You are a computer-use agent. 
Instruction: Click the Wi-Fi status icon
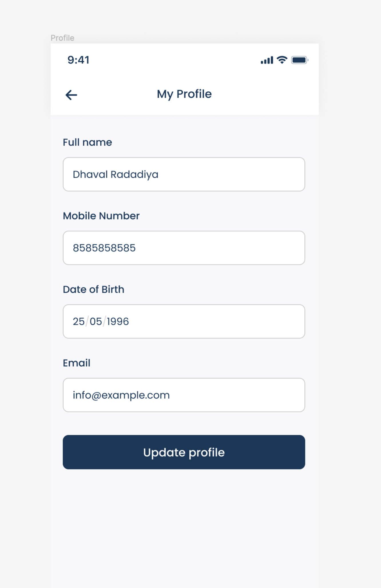pos(282,60)
